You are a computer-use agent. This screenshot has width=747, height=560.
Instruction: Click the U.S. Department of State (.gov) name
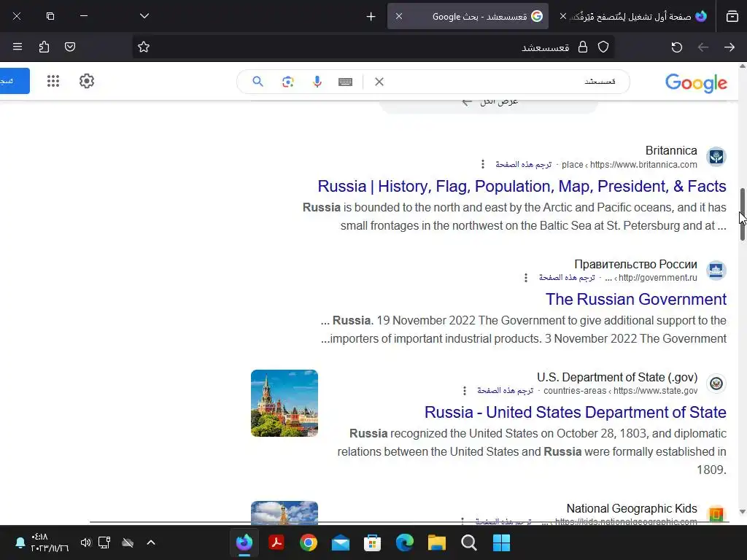point(617,378)
